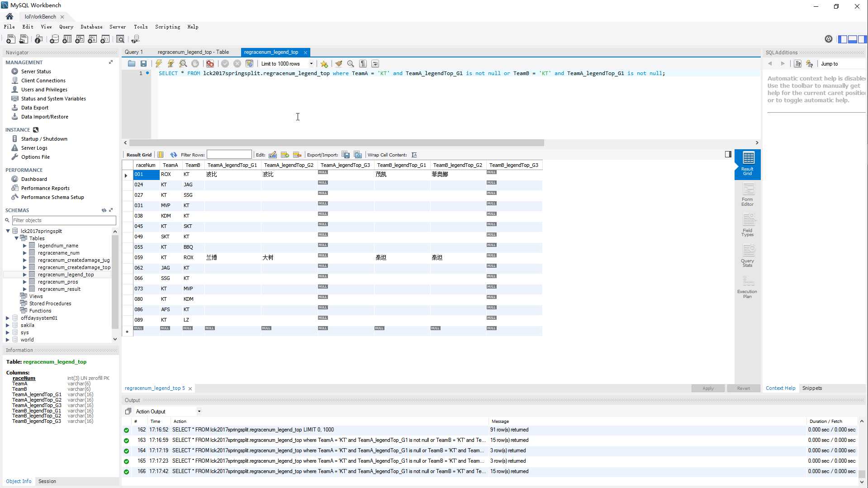Screen dimensions: 868x488
Task: Expand legendnum_name table node
Action: [24, 246]
